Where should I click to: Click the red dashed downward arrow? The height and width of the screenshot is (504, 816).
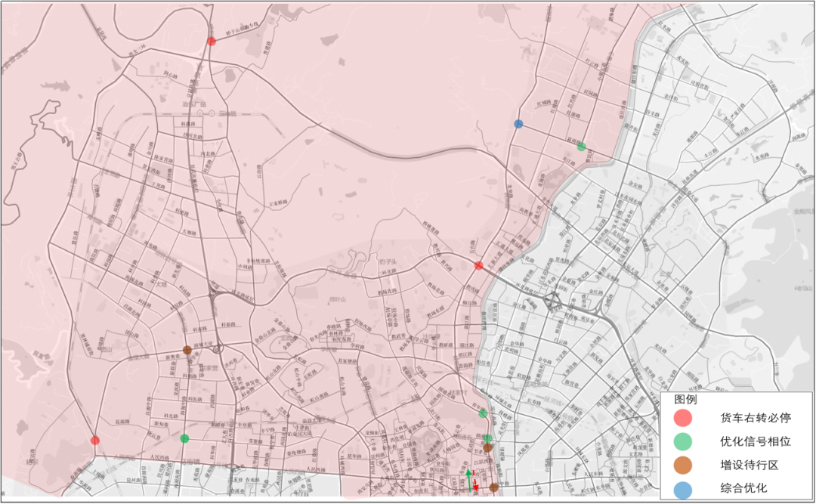tap(476, 484)
